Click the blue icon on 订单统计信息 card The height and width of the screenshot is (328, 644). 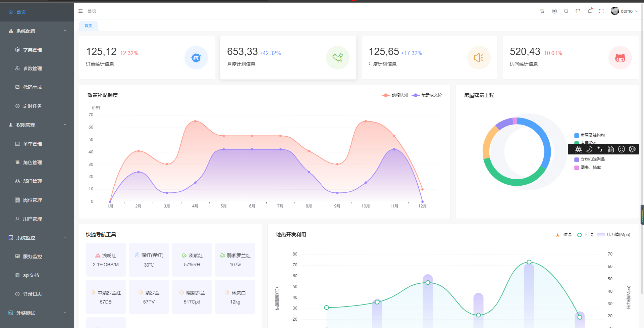pos(196,58)
